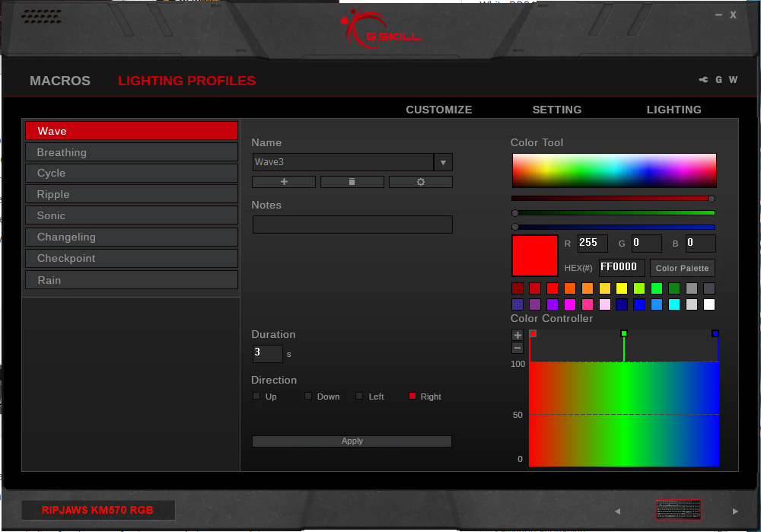Click the B value field
The height and width of the screenshot is (532, 761).
[700, 244]
